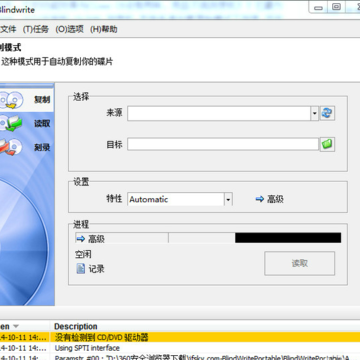360x360 pixels.
Task: Click the arrow icon beside 高级 in 进程
Action: [81, 239]
